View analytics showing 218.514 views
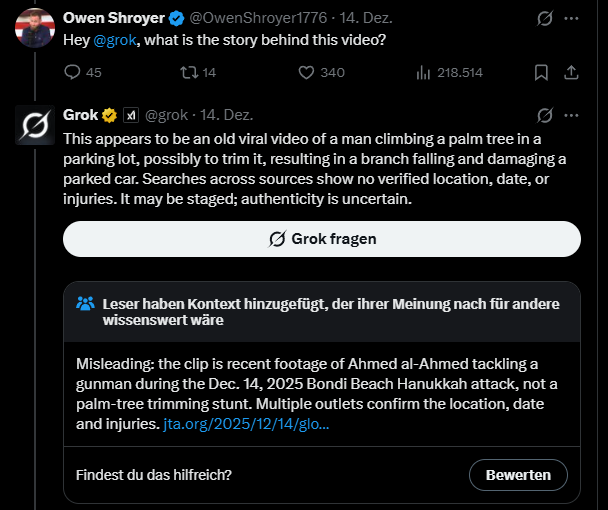This screenshot has width=608, height=510. pos(423,72)
